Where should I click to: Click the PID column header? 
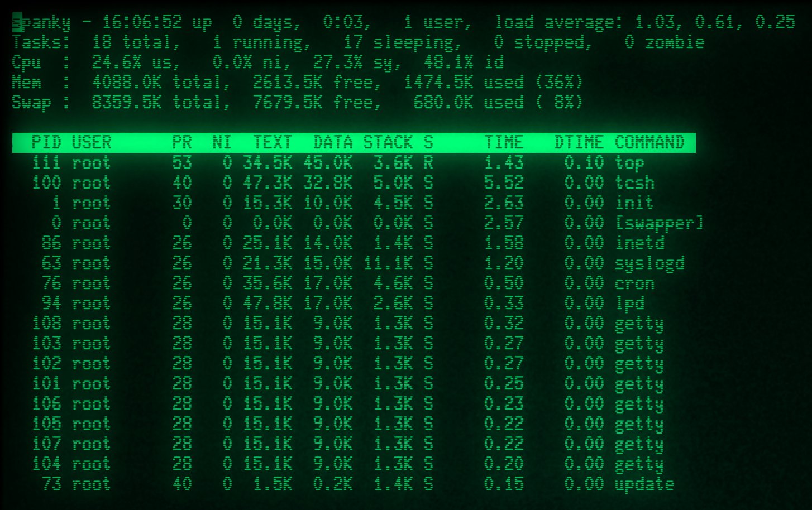click(x=46, y=143)
